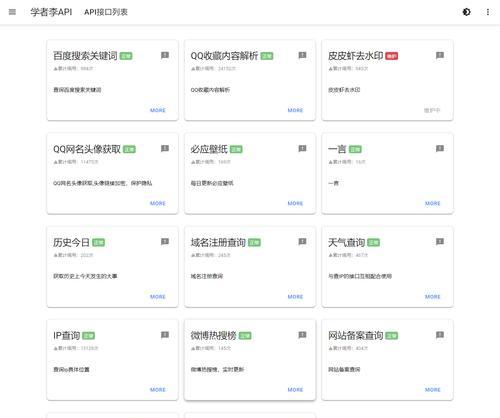This screenshot has width=500, height=418.
Task: Open MORE on 历史今日 card
Action: pos(158,297)
